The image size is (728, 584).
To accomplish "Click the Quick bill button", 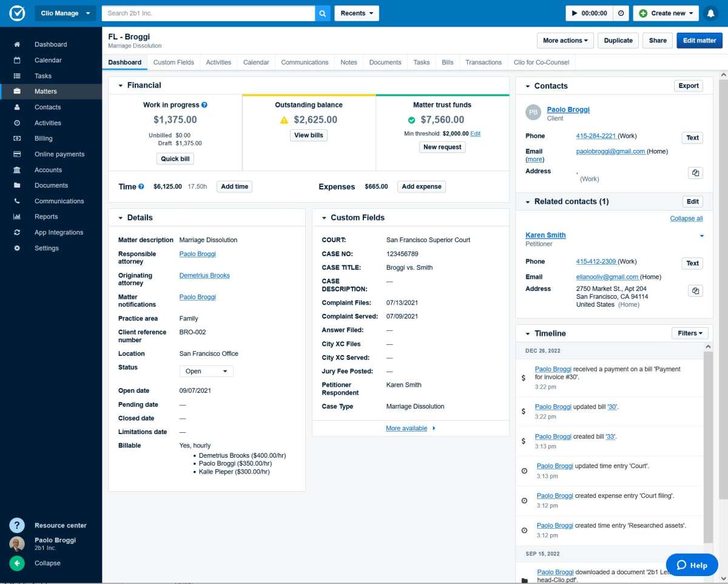I will click(175, 158).
